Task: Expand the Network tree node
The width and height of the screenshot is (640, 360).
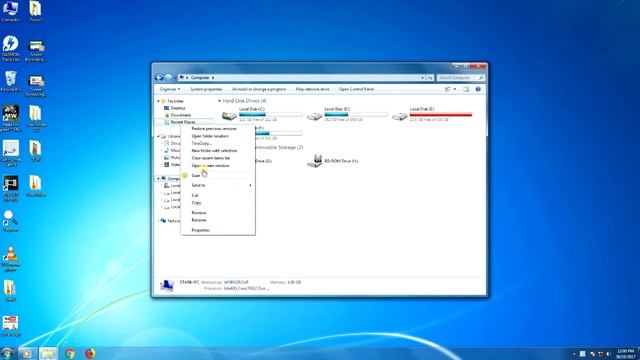Action: [158, 221]
